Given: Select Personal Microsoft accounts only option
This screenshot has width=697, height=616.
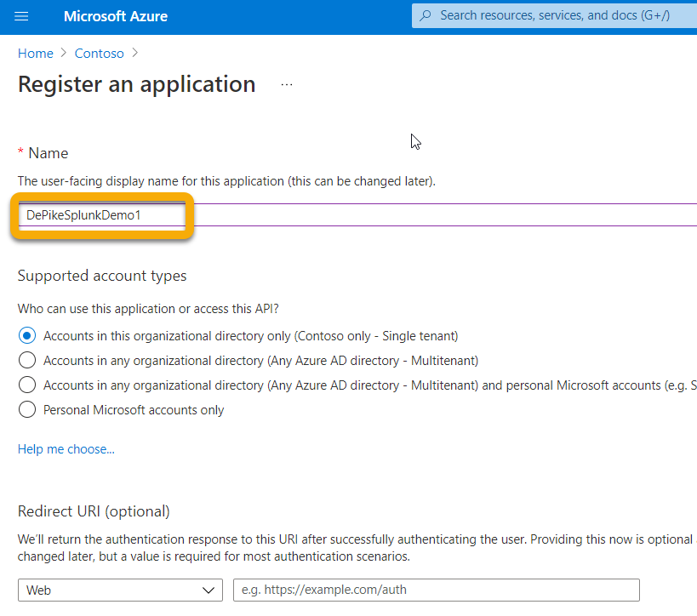Looking at the screenshot, I should (27, 409).
